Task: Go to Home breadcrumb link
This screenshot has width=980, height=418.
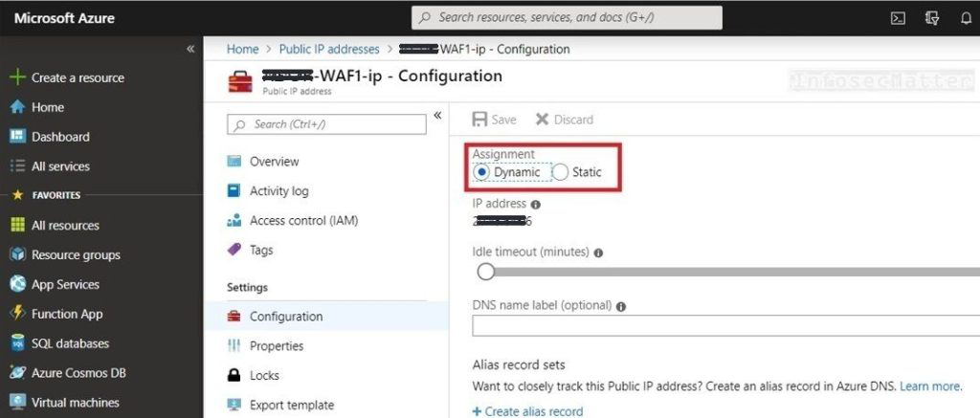Action: click(x=242, y=50)
